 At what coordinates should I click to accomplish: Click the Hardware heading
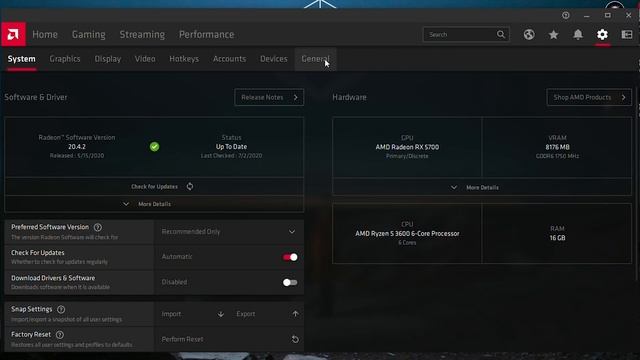tap(349, 97)
